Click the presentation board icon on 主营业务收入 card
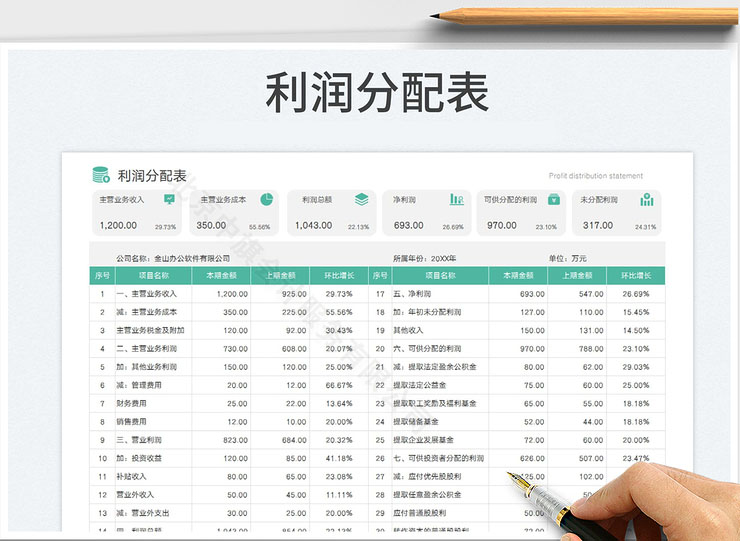 click(169, 199)
